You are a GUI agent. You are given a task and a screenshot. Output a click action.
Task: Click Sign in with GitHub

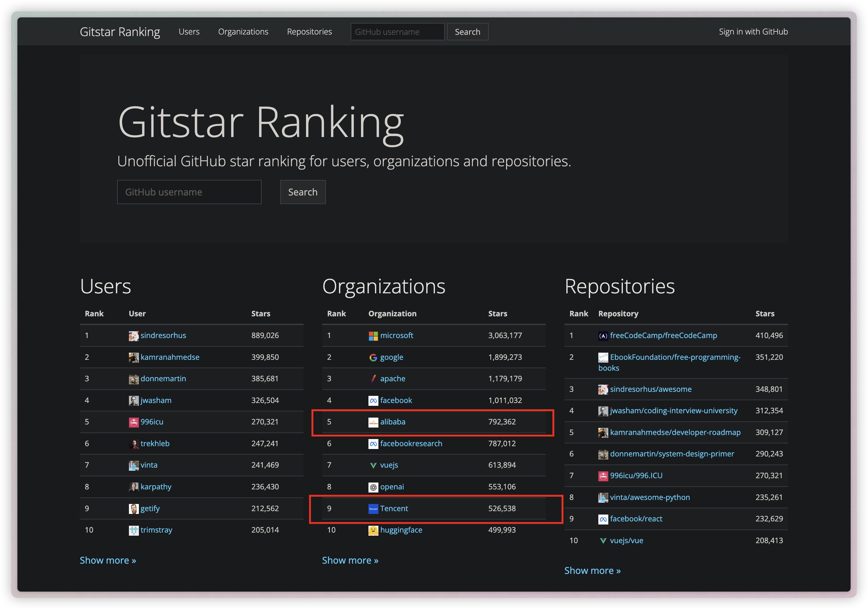(753, 32)
